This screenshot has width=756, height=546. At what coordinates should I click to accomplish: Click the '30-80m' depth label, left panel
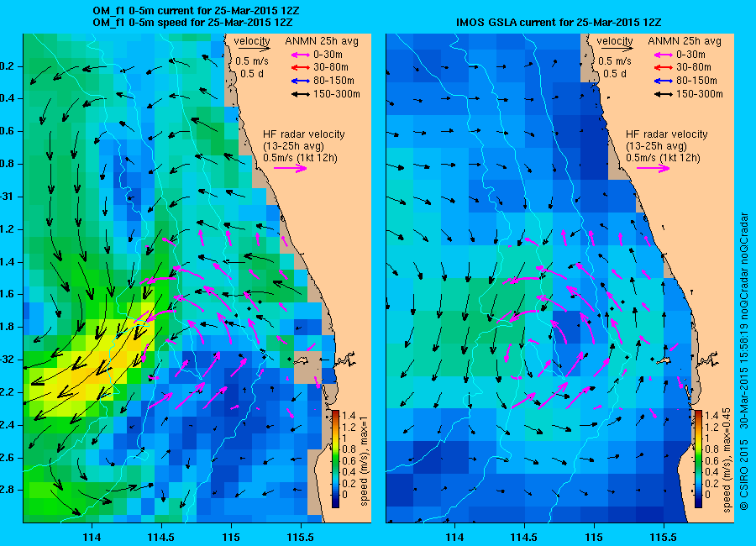(331, 67)
